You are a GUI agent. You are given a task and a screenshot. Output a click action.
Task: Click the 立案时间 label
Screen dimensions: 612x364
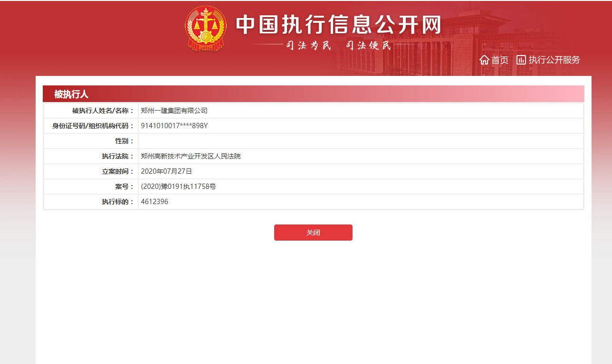click(x=118, y=171)
